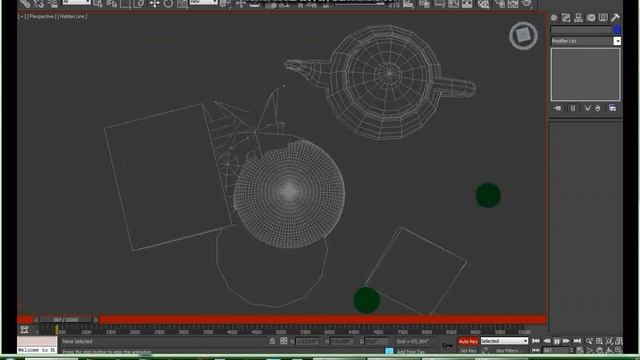Click Remove Modifier trash icon
The width and height of the screenshot is (640, 360).
598,108
